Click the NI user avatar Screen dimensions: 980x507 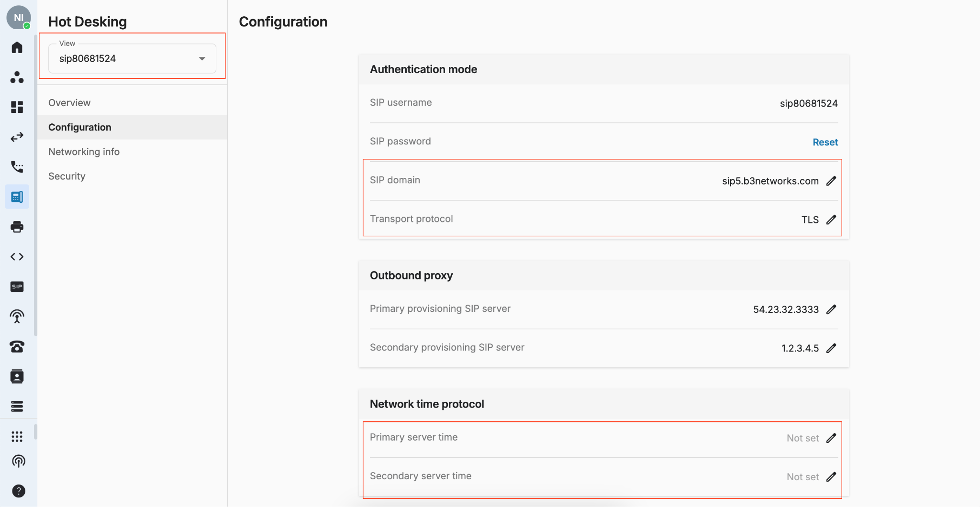pyautogui.click(x=18, y=17)
